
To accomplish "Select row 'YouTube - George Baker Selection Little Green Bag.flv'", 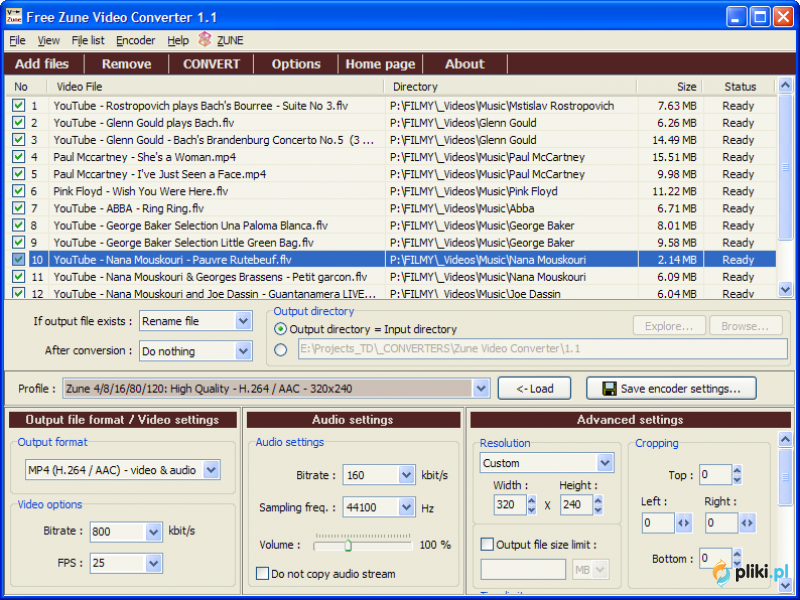I will (391, 242).
